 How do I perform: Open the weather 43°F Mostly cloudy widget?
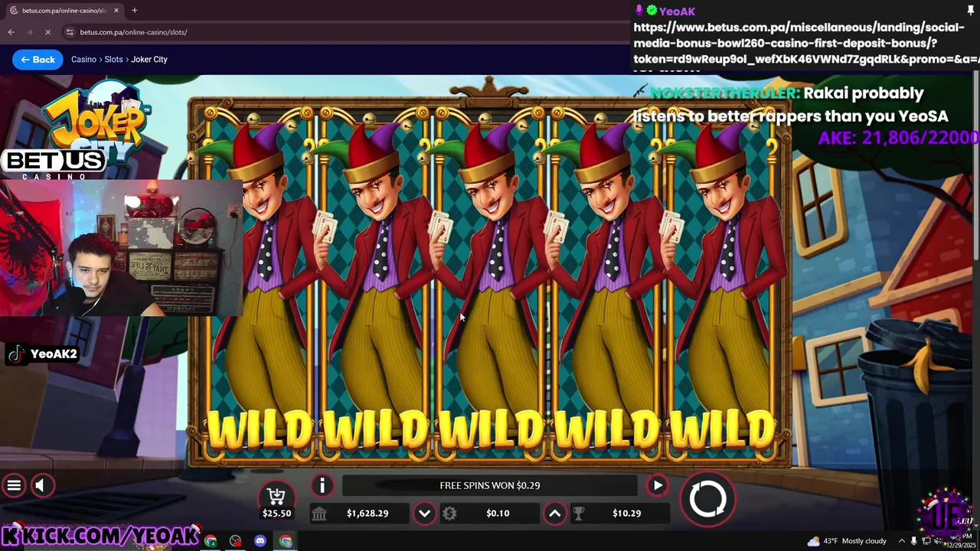click(847, 541)
